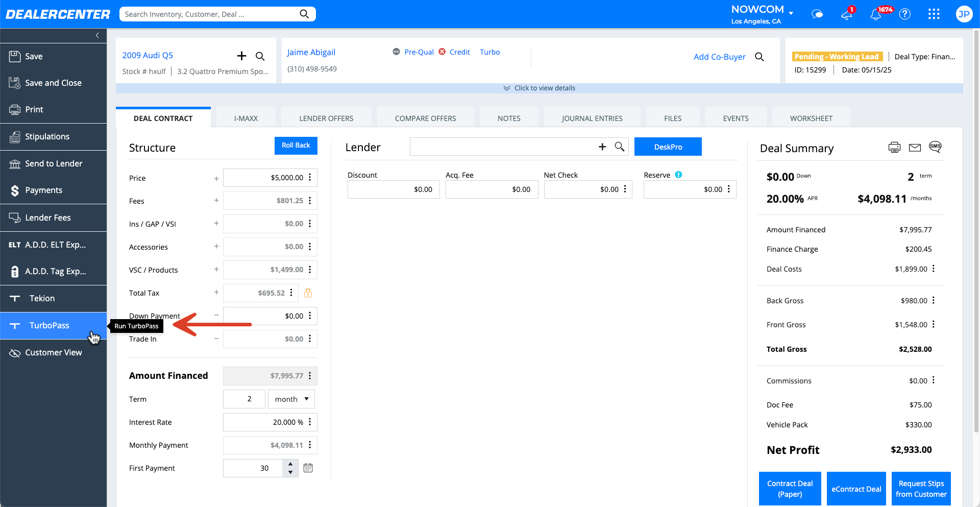Open the JP user profile avatar
The image size is (980, 507).
pyautogui.click(x=964, y=14)
